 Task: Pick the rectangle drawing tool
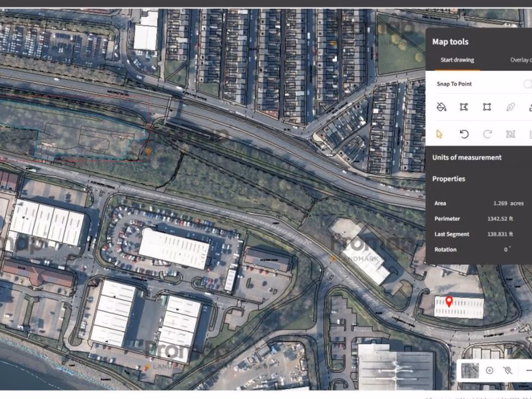point(487,107)
